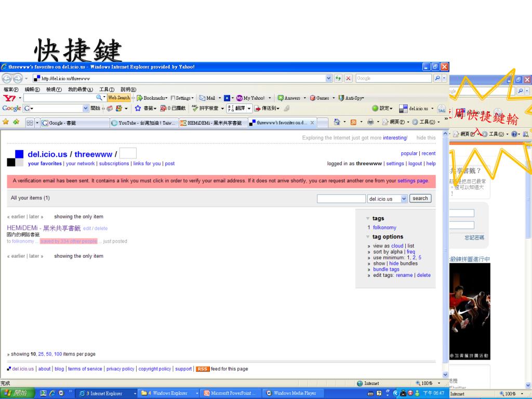The width and height of the screenshot is (532, 399).
Task: Open Yahoo toolbar Bookmarks
Action: point(152,98)
